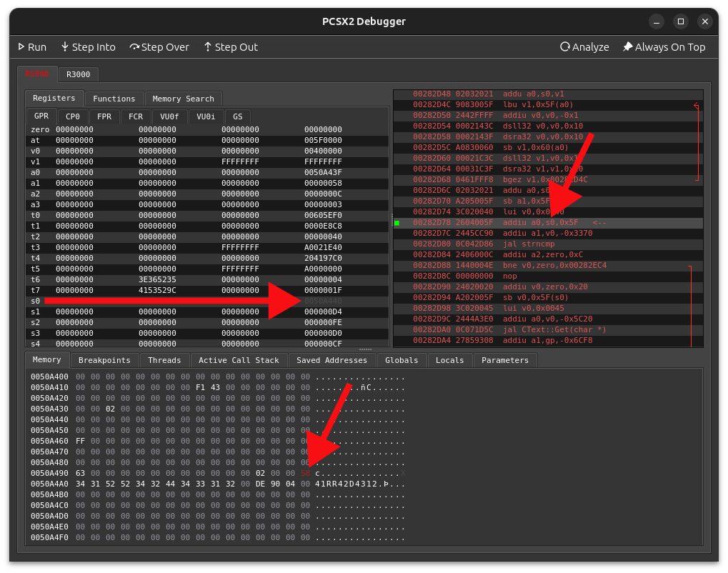Select the disassembly line at 00282D48
This screenshot has width=728, height=573.
point(548,94)
